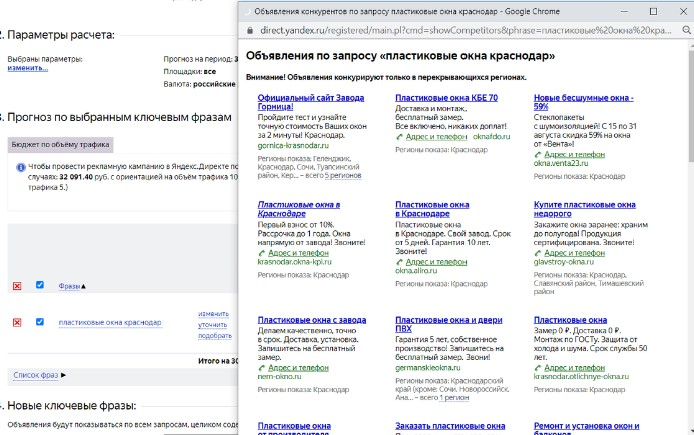
Task: Open the пластиковые окна краснодар phrase link
Action: coord(110,322)
